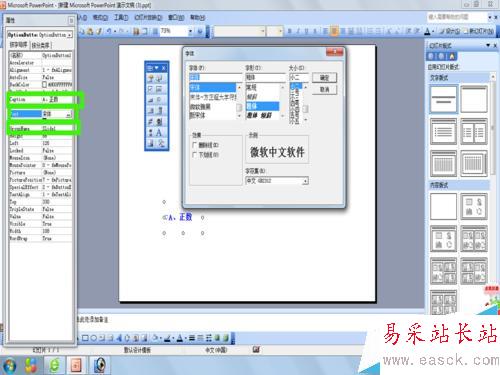Click the Undo toolbar icon
Image resolution: width=500 pixels, height=375 pixels.
coord(109,31)
